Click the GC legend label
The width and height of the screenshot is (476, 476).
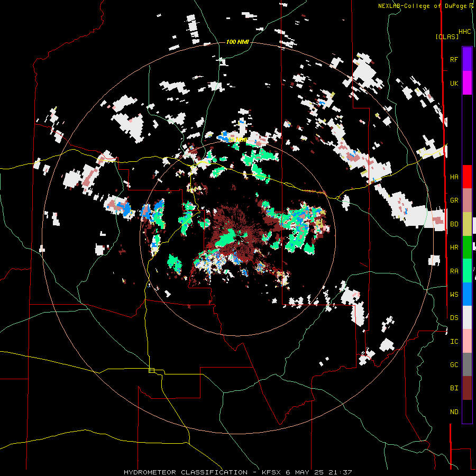pos(454,364)
